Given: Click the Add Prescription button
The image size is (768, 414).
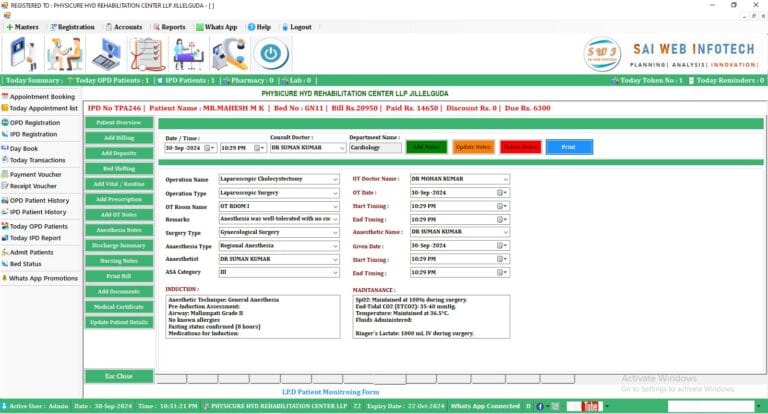Looking at the screenshot, I should coord(119,199).
